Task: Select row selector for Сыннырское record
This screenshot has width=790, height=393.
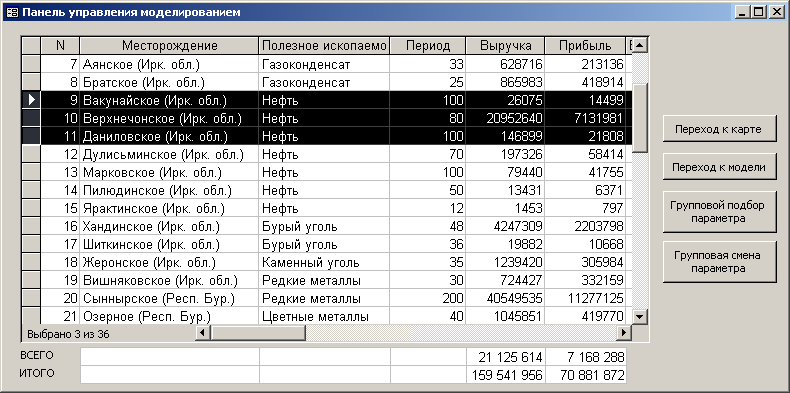Action: [x=31, y=298]
